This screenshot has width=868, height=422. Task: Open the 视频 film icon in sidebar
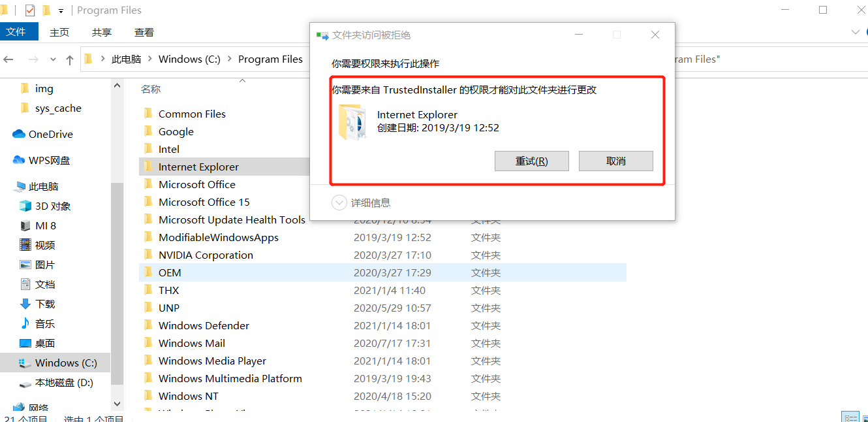pos(25,245)
